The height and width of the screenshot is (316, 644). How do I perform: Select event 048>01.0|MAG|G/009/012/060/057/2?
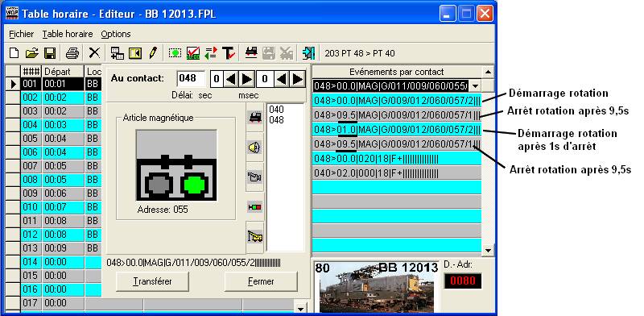(x=397, y=130)
